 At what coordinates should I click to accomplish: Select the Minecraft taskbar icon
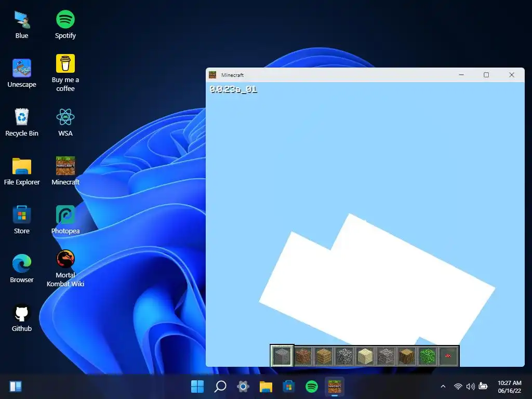point(335,386)
